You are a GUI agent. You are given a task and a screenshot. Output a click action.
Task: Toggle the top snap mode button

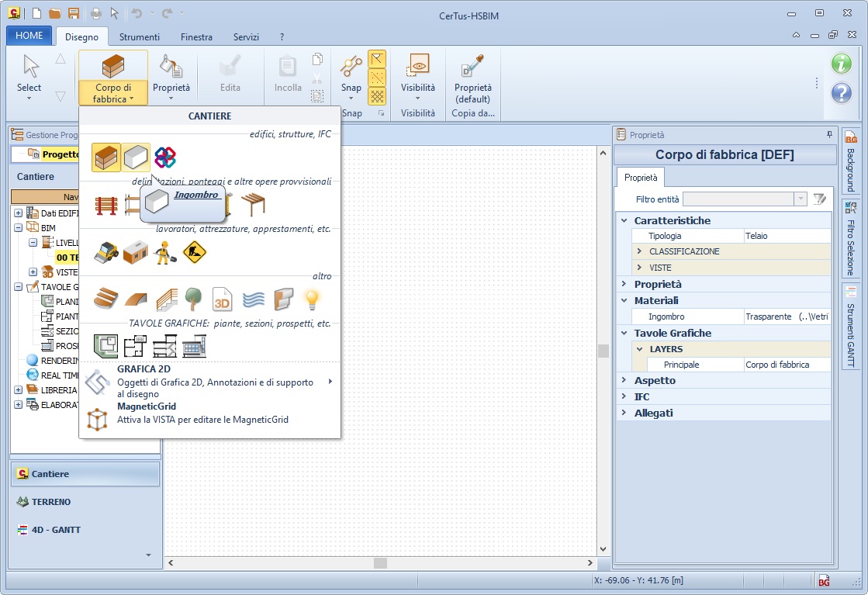(377, 59)
